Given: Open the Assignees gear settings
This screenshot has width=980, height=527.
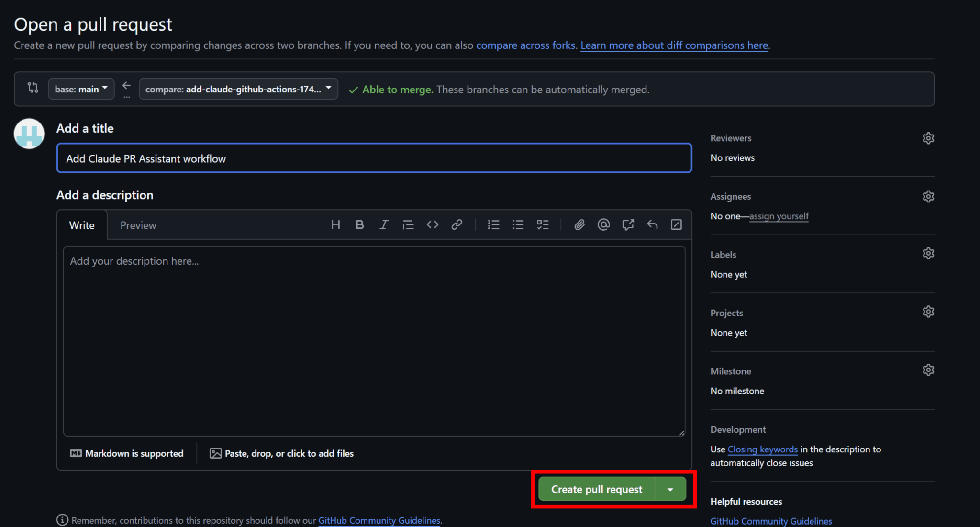Looking at the screenshot, I should click(x=928, y=197).
